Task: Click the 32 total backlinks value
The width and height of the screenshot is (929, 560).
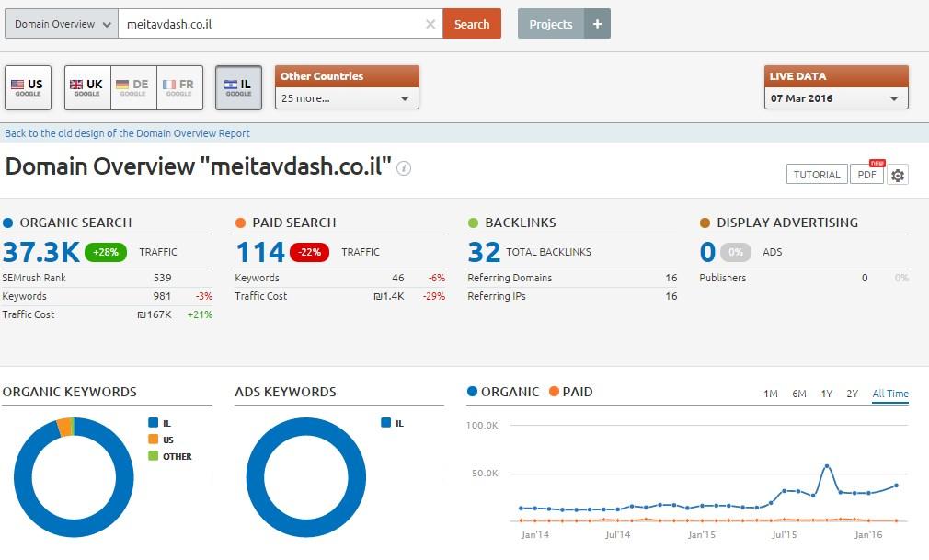Action: (x=484, y=252)
